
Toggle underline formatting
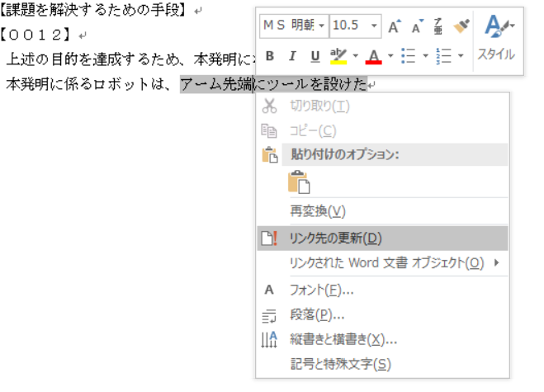pyautogui.click(x=315, y=56)
